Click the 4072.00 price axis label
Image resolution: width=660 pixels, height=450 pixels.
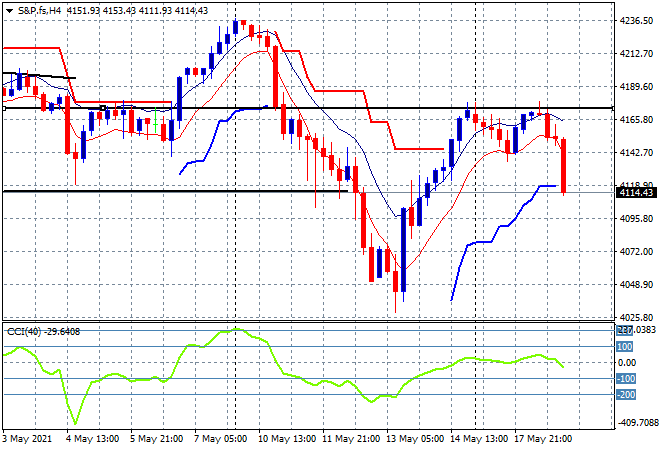(x=635, y=252)
